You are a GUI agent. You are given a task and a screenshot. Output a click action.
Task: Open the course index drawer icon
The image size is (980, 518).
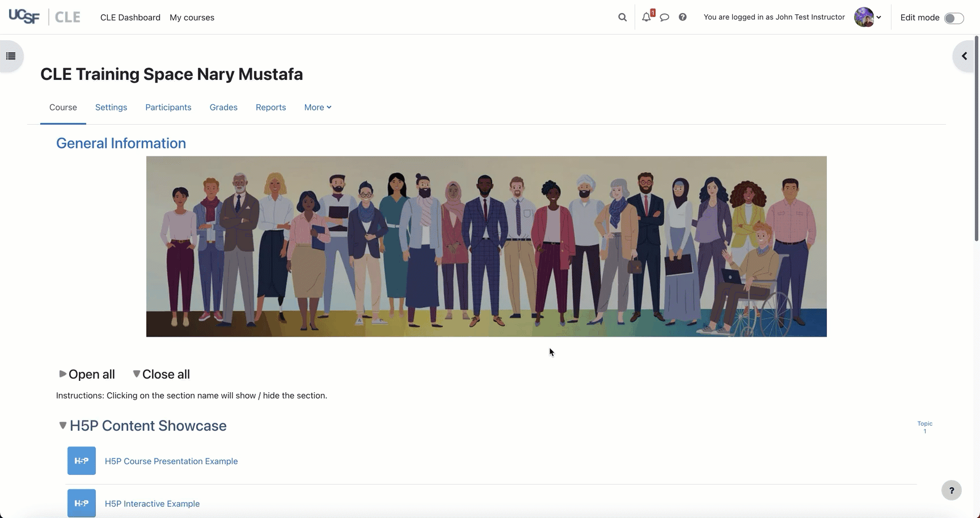tap(11, 56)
